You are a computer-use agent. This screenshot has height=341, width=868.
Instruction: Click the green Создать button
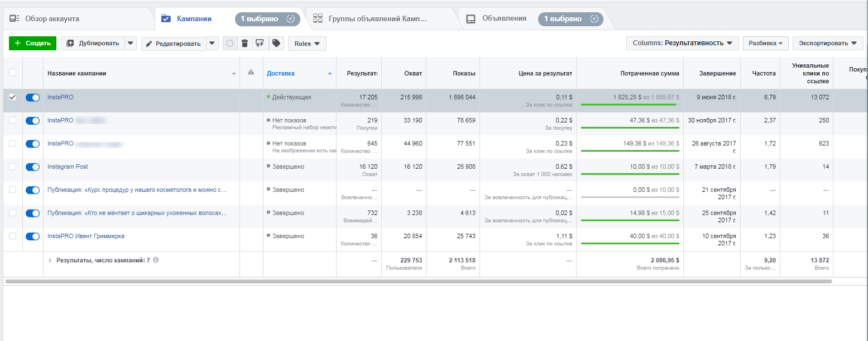[x=33, y=43]
